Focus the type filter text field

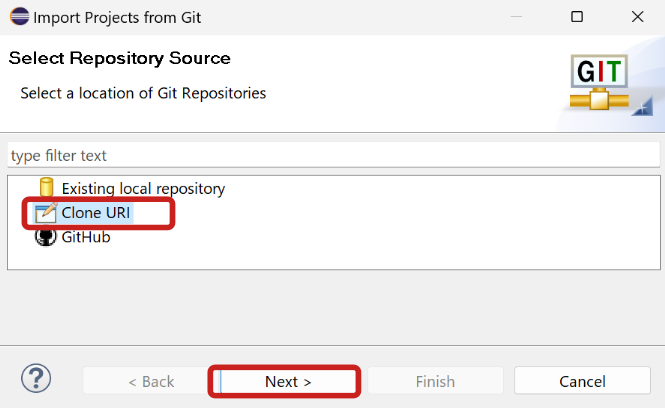pos(333,156)
